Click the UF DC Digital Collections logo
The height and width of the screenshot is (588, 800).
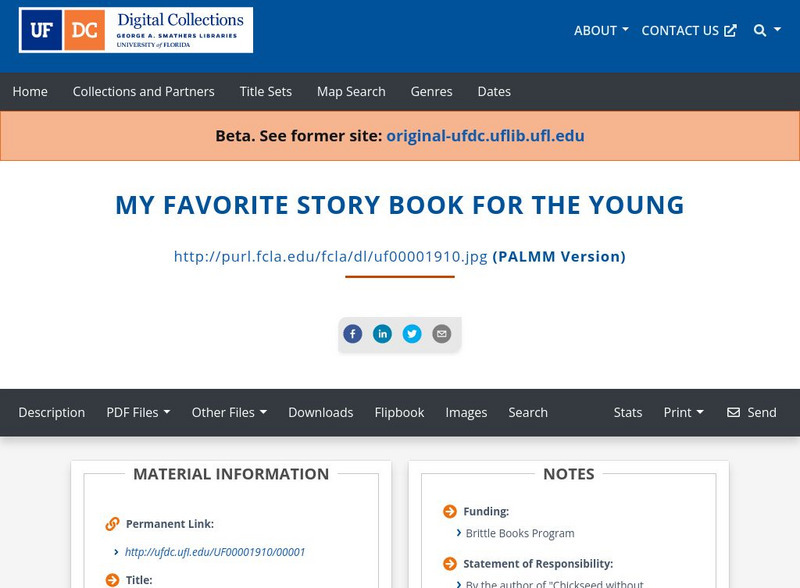coord(135,30)
